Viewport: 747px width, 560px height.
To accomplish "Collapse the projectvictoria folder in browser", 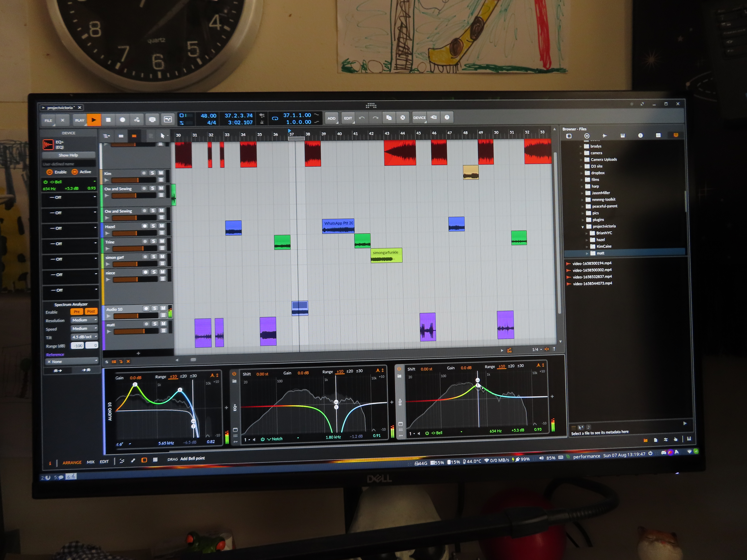I will tap(583, 227).
